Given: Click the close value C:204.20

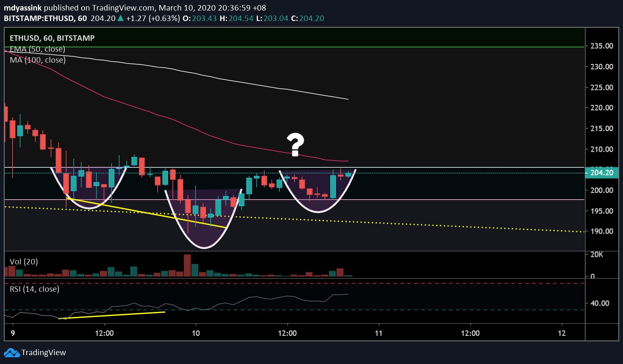Looking at the screenshot, I should click(308, 18).
